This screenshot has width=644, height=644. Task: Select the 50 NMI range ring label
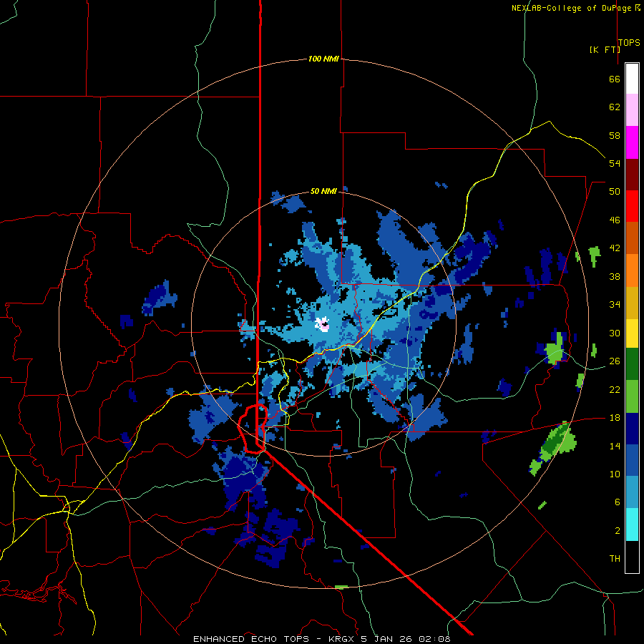(323, 191)
